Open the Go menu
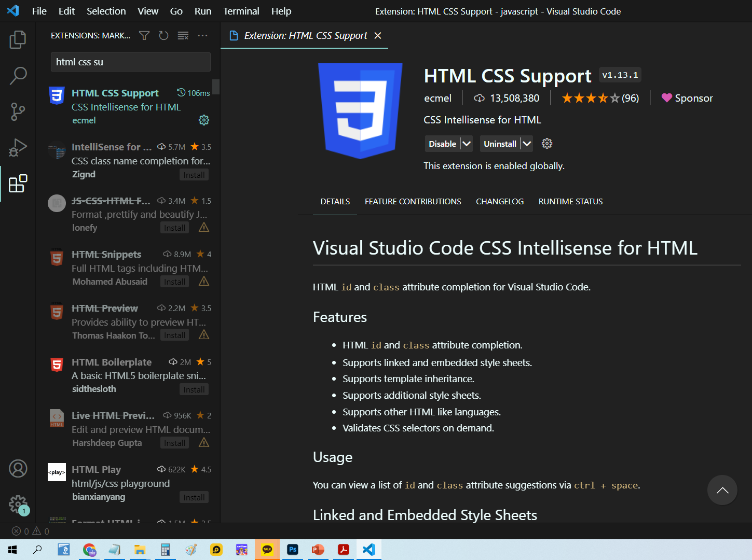Viewport: 752px width, 560px height. click(x=176, y=11)
